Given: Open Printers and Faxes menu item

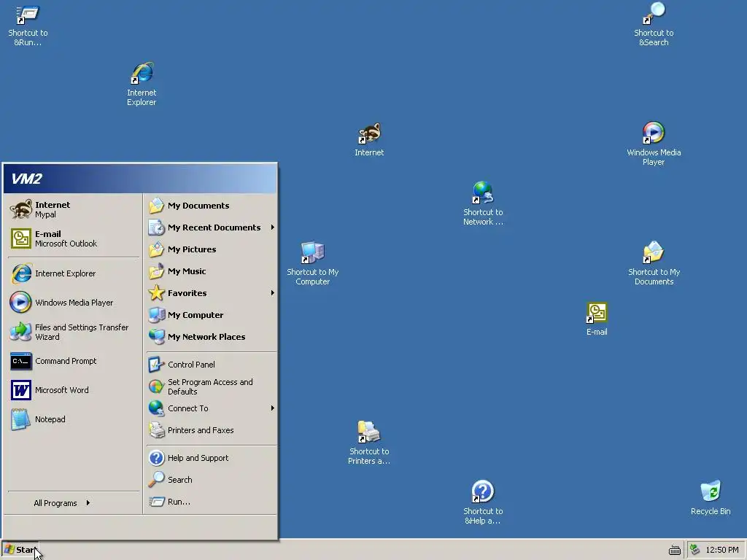Looking at the screenshot, I should tap(212, 430).
